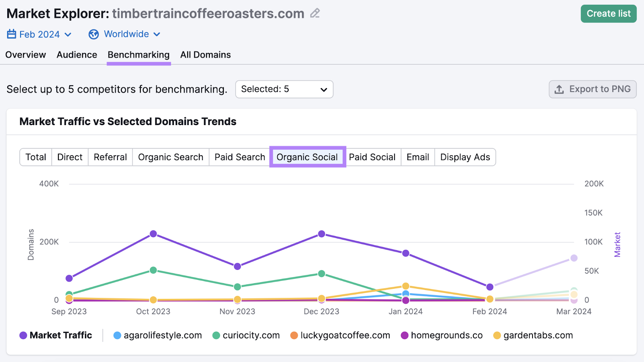Open the All Domains tab

(x=205, y=55)
